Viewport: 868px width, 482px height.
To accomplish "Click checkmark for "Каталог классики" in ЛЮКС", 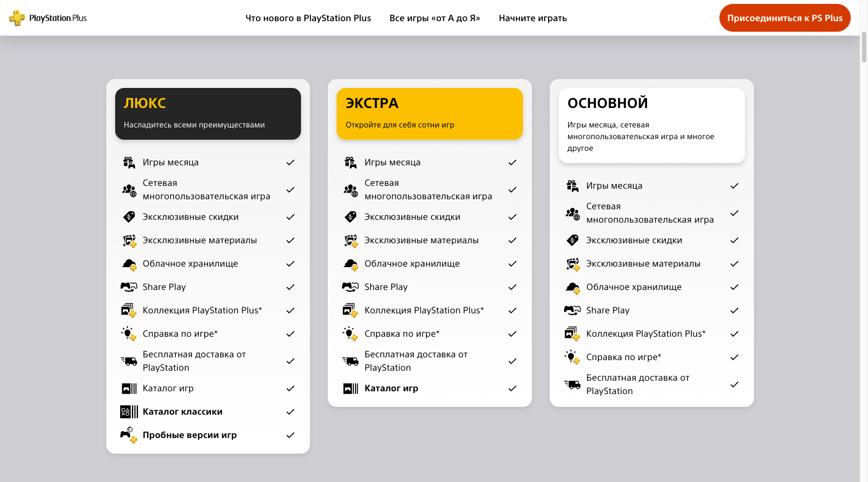I will [290, 412].
